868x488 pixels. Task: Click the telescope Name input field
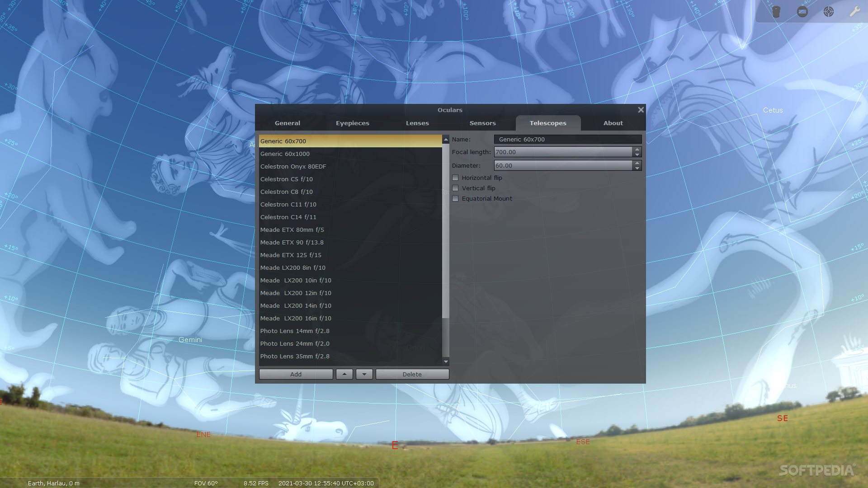(568, 139)
